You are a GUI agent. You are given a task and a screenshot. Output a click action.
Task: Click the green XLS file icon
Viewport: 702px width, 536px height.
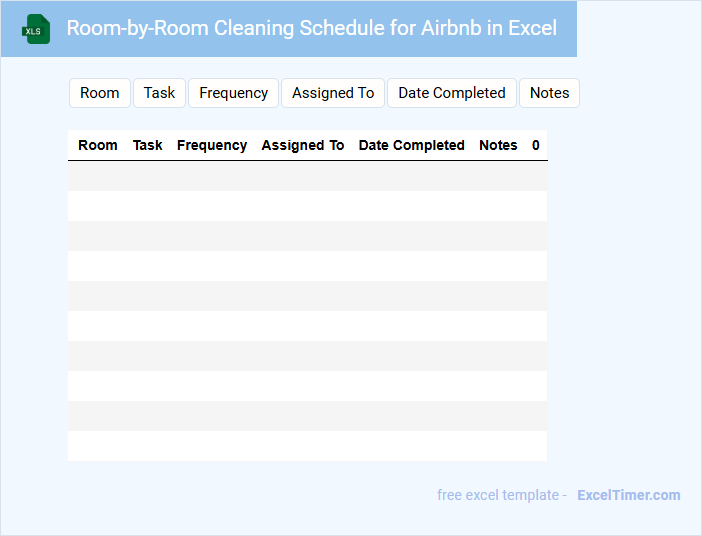pyautogui.click(x=36, y=29)
